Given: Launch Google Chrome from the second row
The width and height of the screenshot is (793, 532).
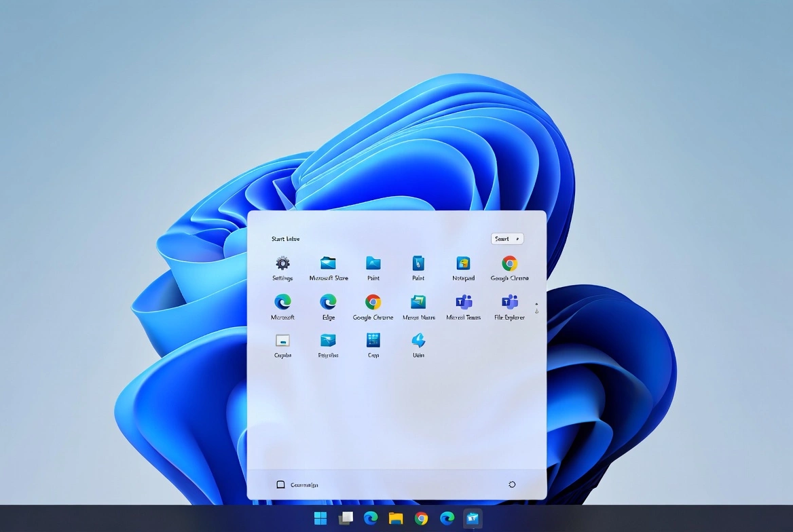Looking at the screenshot, I should tap(373, 303).
